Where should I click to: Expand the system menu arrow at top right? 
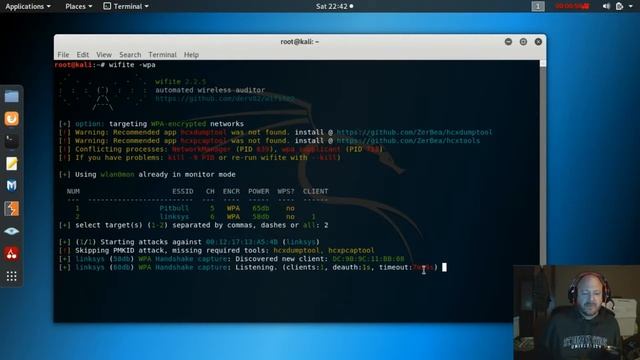coord(631,6)
